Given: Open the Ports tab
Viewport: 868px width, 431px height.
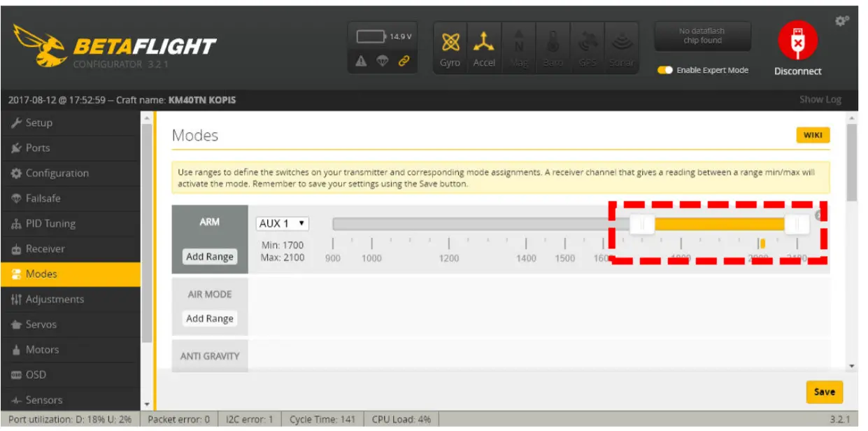Looking at the screenshot, I should click(x=70, y=148).
